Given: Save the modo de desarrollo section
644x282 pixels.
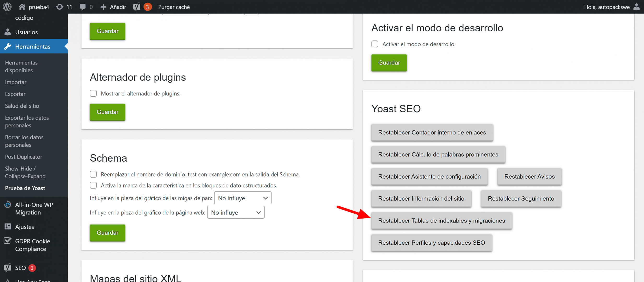Looking at the screenshot, I should click(x=389, y=63).
